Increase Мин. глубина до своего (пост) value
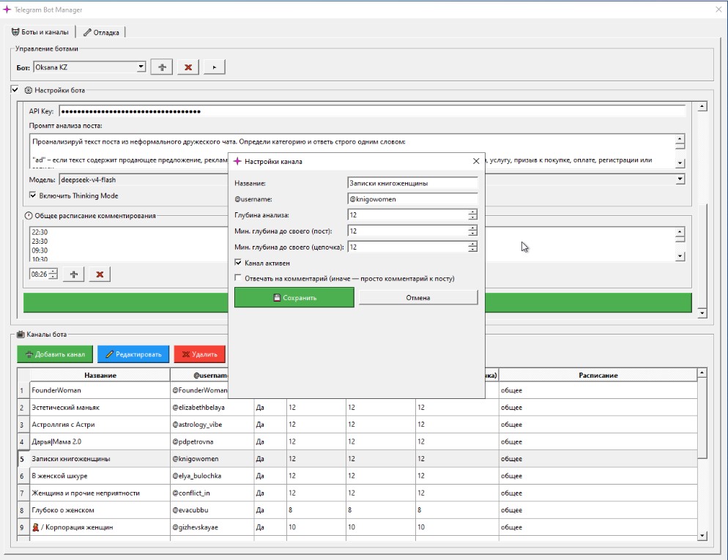Viewport: 728px width, 560px height. [x=472, y=228]
